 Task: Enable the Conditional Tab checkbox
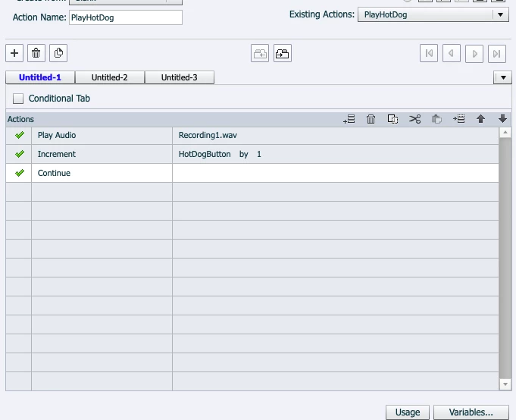point(18,99)
